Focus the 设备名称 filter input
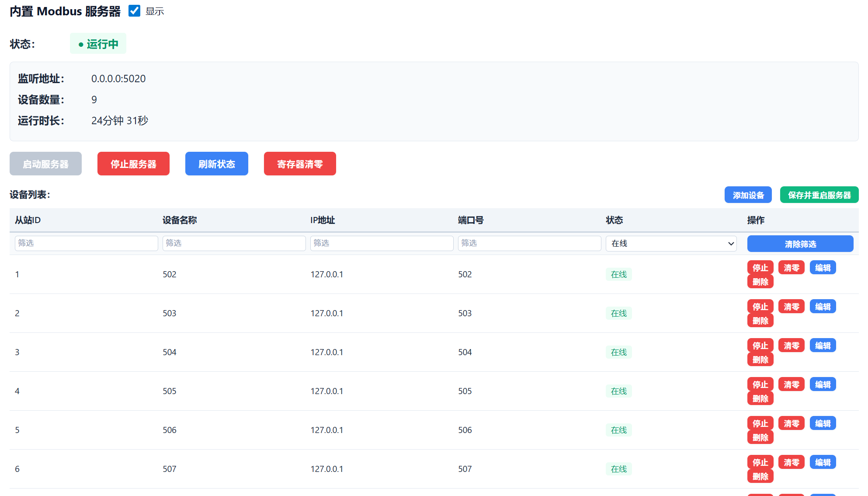868x496 pixels. pyautogui.click(x=234, y=243)
